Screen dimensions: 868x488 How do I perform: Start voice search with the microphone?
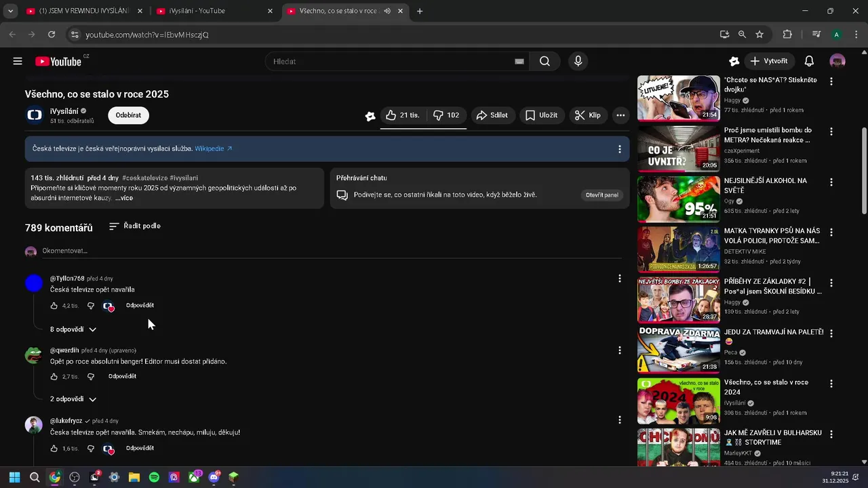[578, 61]
